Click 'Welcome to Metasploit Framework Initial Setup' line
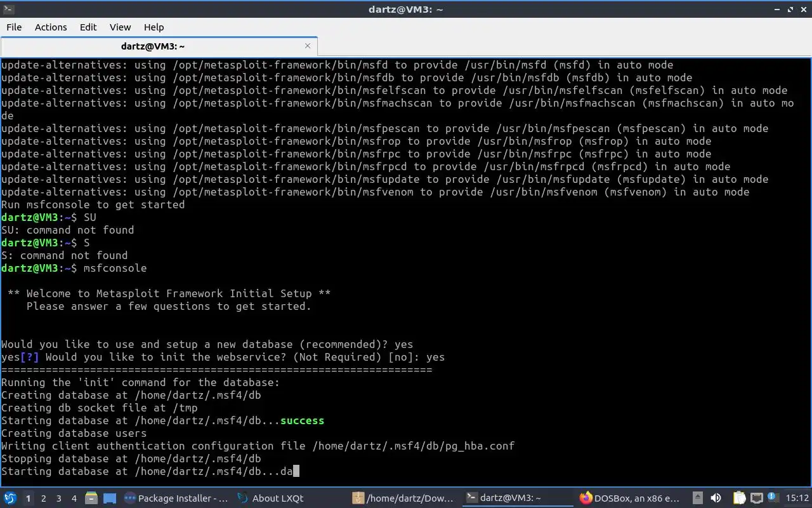Viewport: 812px width, 508px height. pos(169,293)
